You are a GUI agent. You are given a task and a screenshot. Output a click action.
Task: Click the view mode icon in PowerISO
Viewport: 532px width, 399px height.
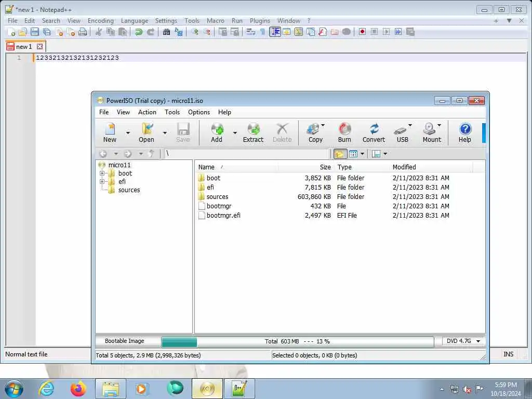tap(353, 154)
